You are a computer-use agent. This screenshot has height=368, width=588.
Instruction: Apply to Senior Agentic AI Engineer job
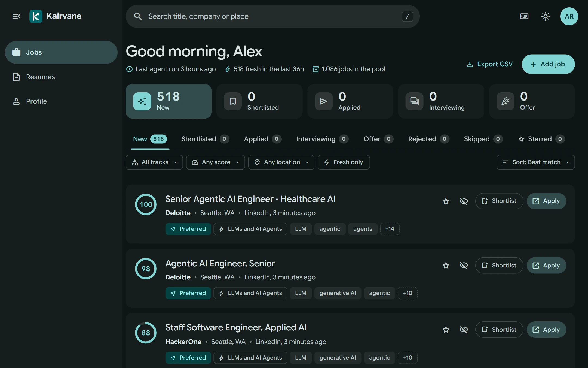pyautogui.click(x=546, y=201)
